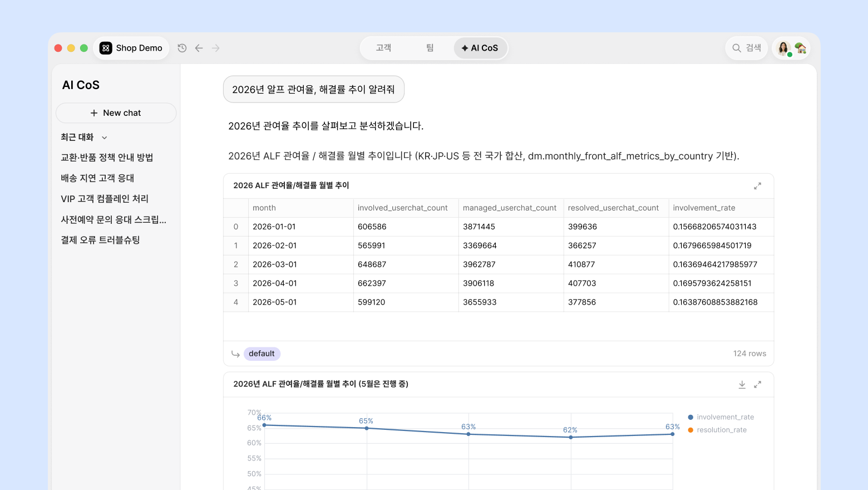The width and height of the screenshot is (868, 490).
Task: Toggle involvement_rate series in chart legend
Action: click(x=721, y=417)
